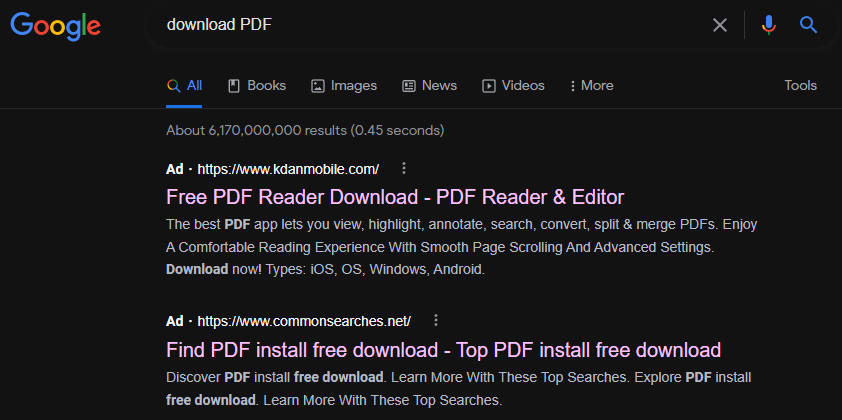Screen dimensions: 842x420
Task: Click the blue magnifier search button
Action: (808, 25)
